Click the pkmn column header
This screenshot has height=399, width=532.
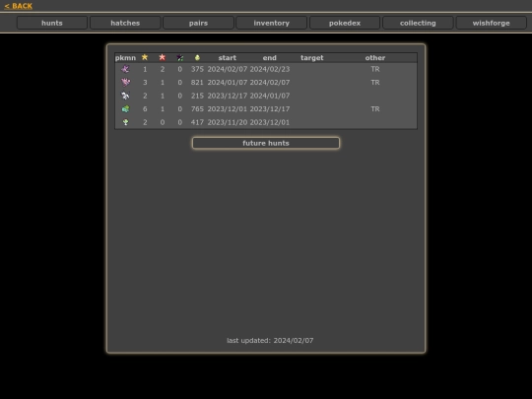click(x=125, y=58)
